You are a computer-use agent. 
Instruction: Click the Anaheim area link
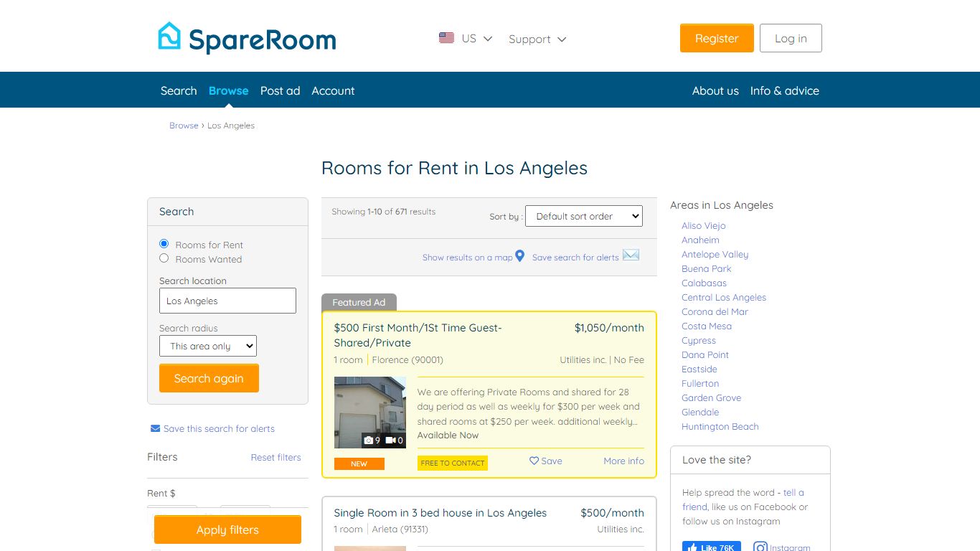pos(700,240)
